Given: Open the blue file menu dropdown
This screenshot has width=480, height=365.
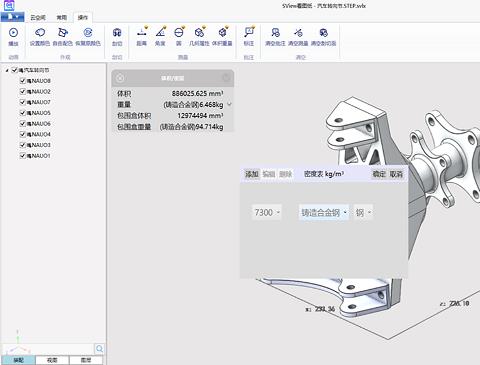Looking at the screenshot, I should tap(12, 17).
